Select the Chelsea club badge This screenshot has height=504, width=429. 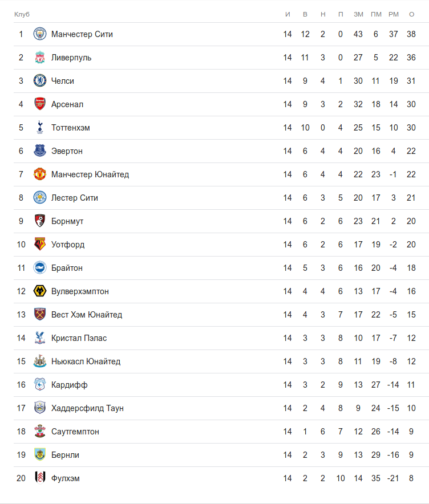click(x=39, y=81)
